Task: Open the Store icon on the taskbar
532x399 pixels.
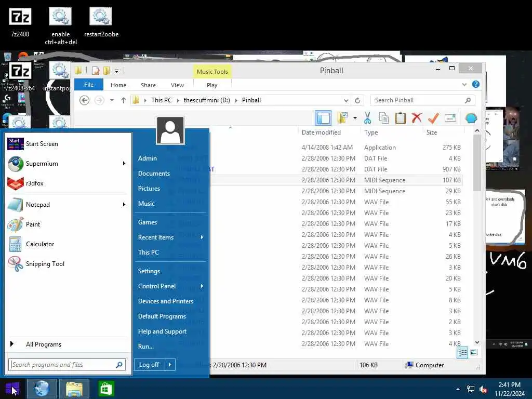Action: 106,389
